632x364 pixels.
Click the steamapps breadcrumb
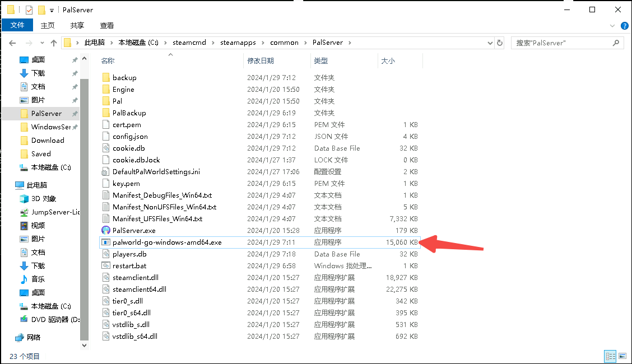[238, 43]
